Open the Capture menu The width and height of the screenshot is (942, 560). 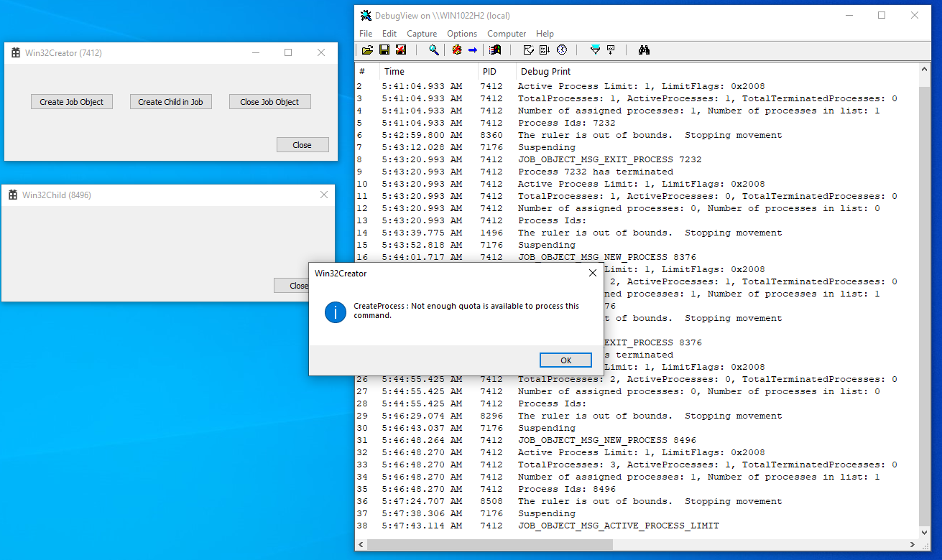422,34
